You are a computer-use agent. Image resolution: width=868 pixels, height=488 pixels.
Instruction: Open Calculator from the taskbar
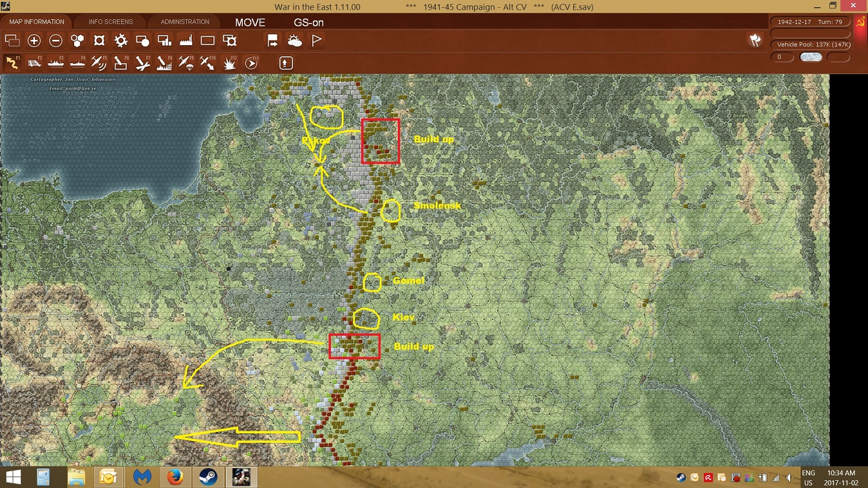(x=43, y=477)
